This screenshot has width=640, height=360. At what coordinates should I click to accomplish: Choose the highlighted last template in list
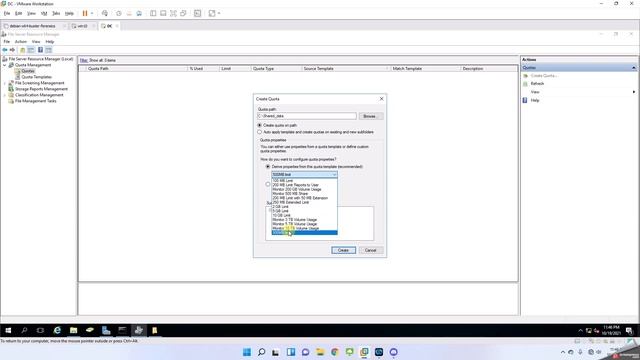point(304,233)
